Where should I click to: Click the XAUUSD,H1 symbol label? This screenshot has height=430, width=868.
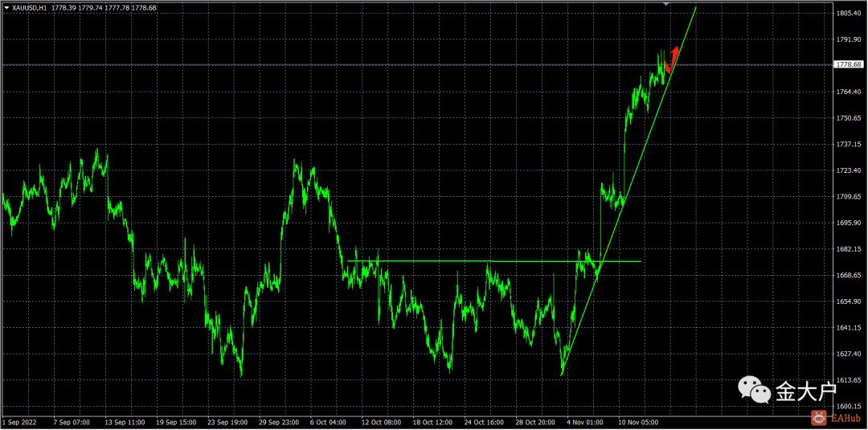(29, 8)
